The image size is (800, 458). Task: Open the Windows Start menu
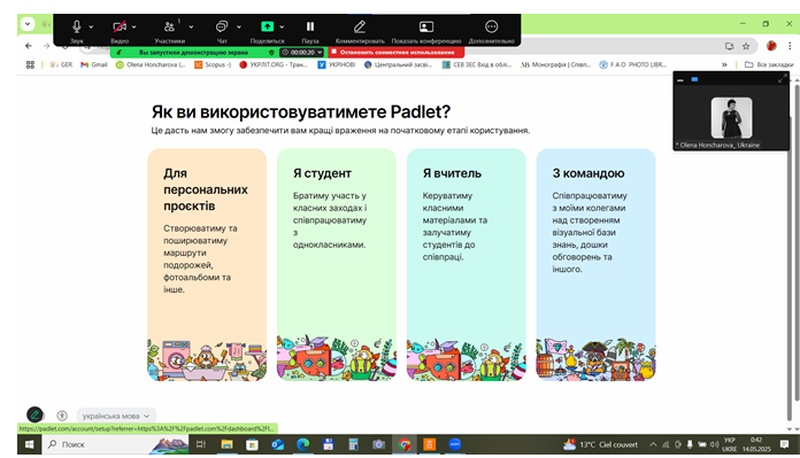[x=29, y=444]
